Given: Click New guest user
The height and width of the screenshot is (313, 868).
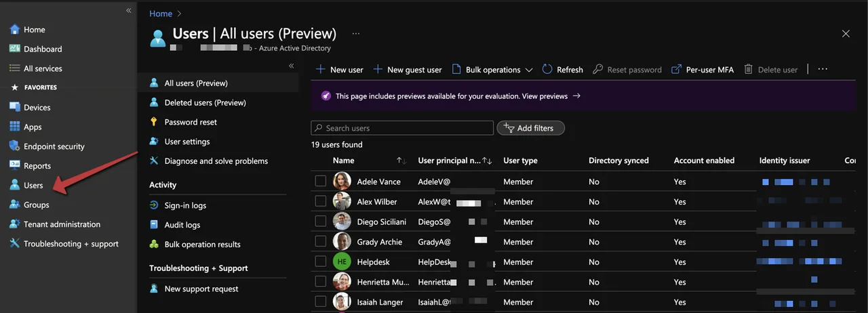Looking at the screenshot, I should [408, 70].
